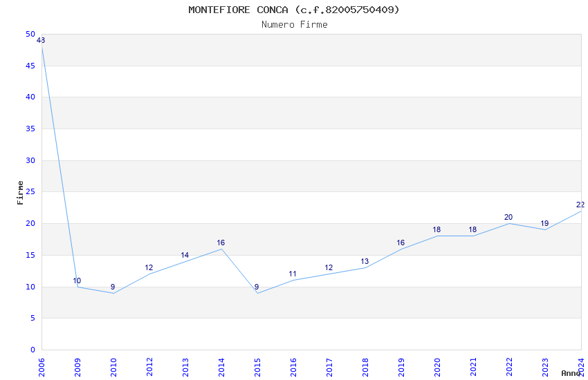This screenshot has height=380, width=588.
Task: Select the y-axis tick value 15
Action: (x=30, y=256)
